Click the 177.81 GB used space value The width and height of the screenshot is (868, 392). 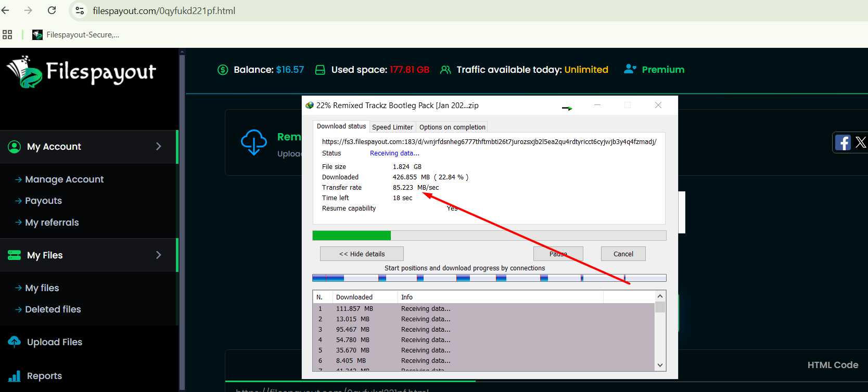pyautogui.click(x=410, y=70)
